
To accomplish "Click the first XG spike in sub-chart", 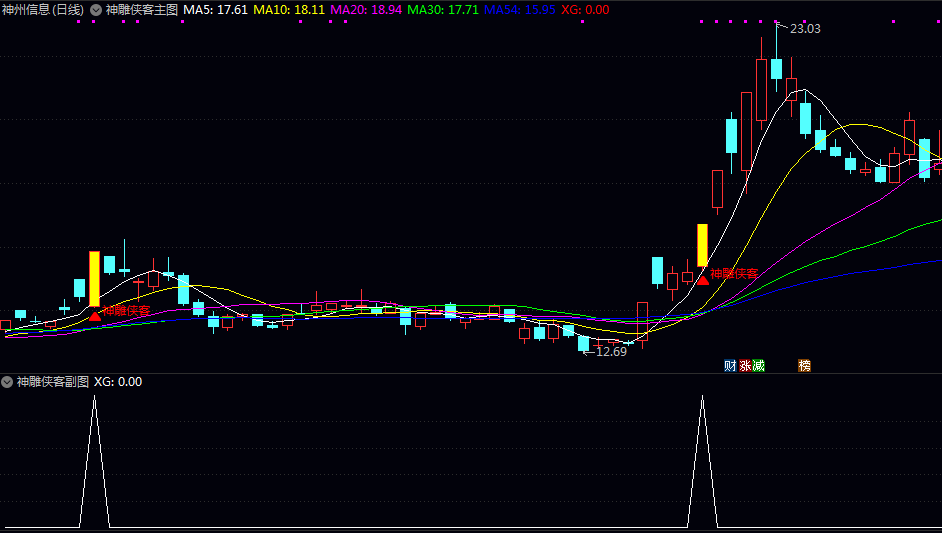I will coord(94,461).
